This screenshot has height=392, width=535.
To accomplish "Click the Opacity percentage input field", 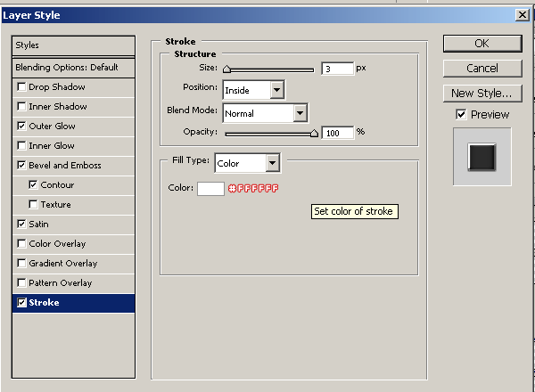I will coord(337,132).
